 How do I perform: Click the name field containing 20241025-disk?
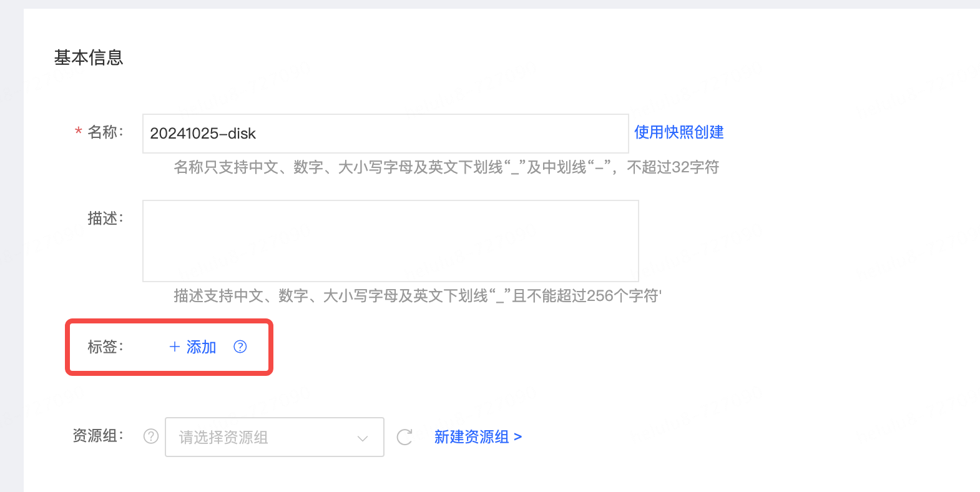coord(385,134)
